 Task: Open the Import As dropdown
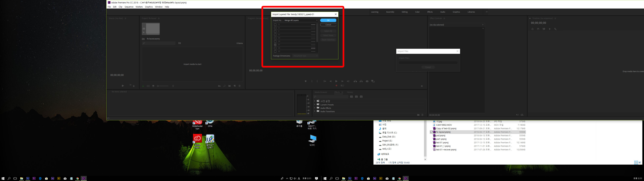301,20
